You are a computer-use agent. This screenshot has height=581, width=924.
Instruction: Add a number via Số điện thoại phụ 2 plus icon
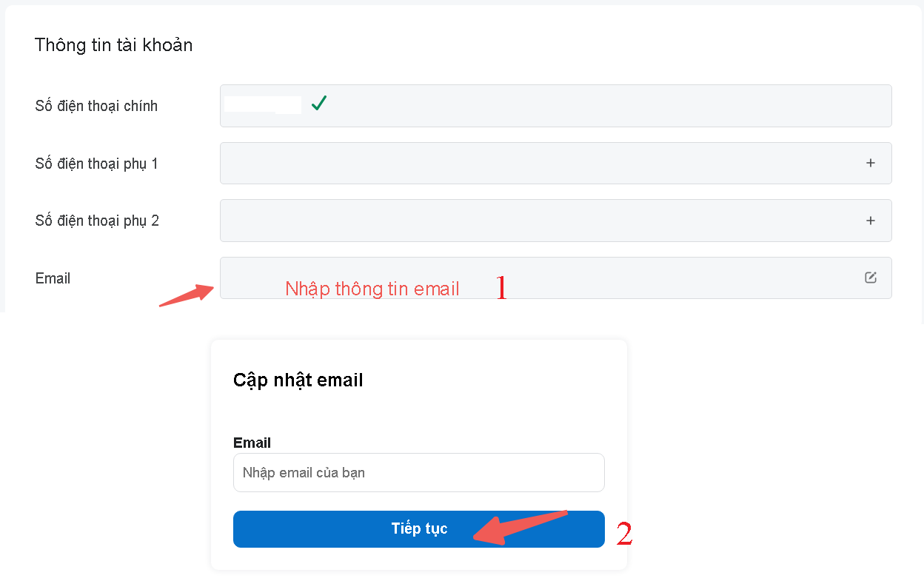tap(871, 221)
